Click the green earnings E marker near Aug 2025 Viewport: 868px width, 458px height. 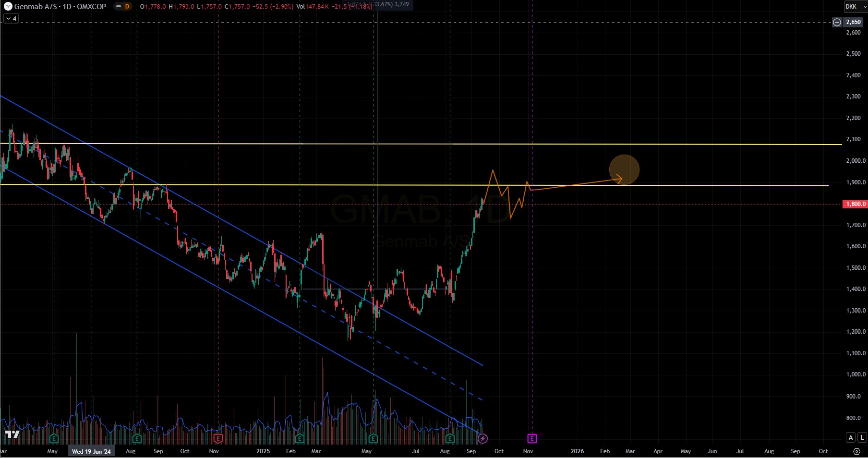450,438
